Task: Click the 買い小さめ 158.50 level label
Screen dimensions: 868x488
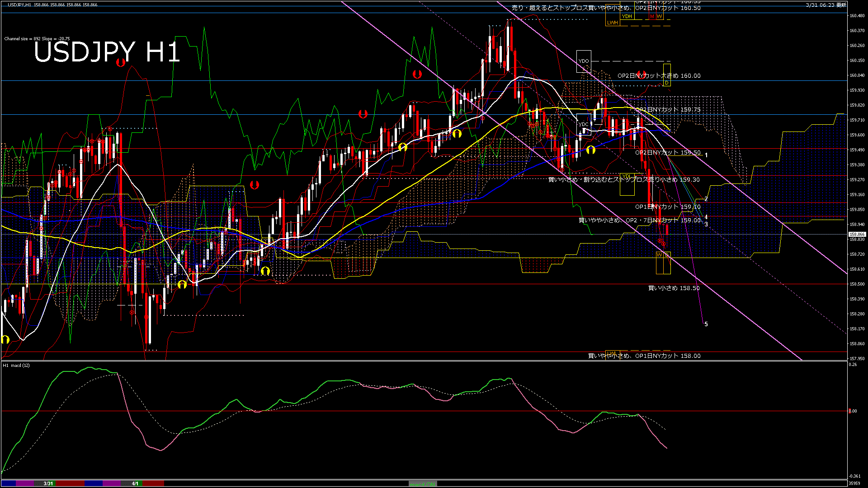Action: 674,288
